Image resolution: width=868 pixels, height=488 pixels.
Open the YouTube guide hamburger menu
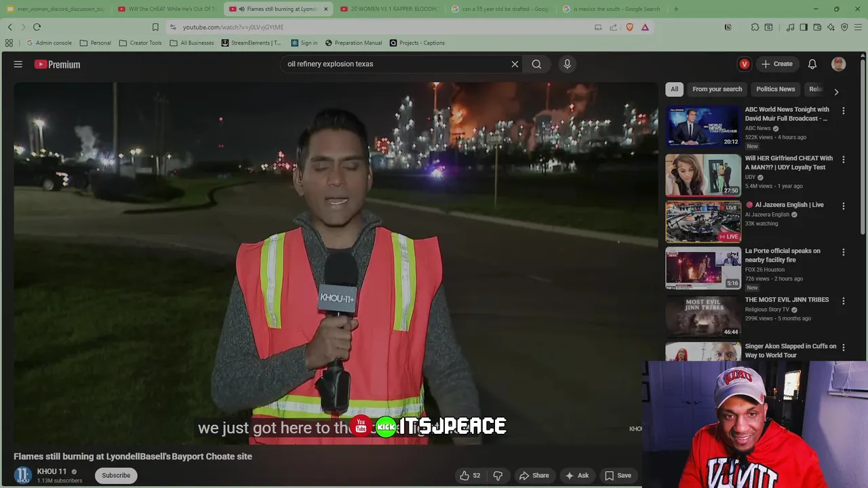[18, 64]
